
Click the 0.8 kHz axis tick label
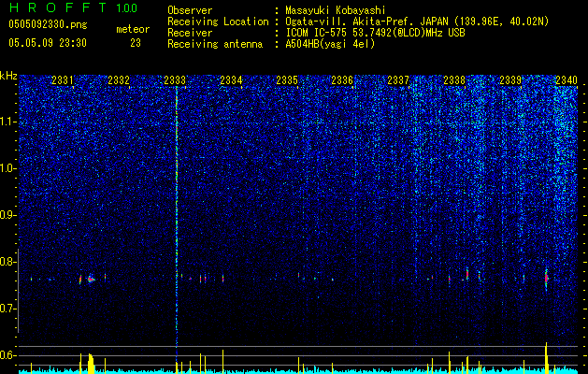[7, 262]
